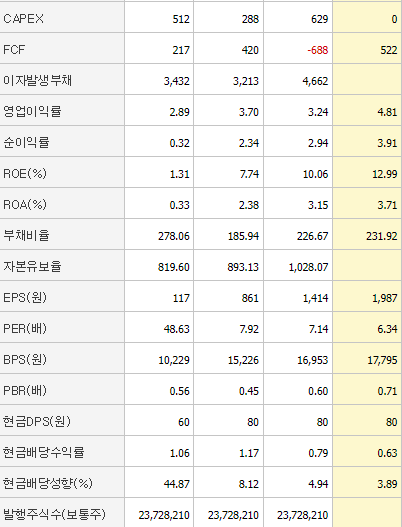The width and height of the screenshot is (402, 527).
Task: Select 부채비율 estimate value 231.92
Action: 382,236
